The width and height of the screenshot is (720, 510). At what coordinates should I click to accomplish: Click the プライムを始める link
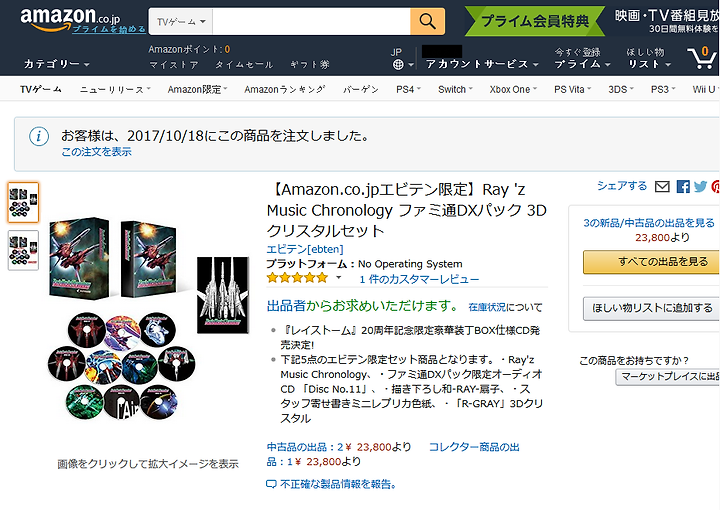[x=109, y=29]
